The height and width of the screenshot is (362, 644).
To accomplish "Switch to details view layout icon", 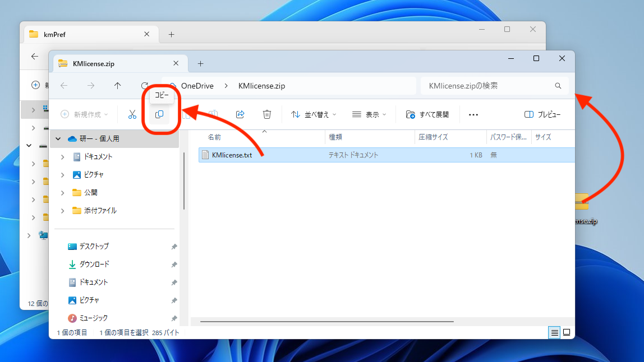I will 554,332.
